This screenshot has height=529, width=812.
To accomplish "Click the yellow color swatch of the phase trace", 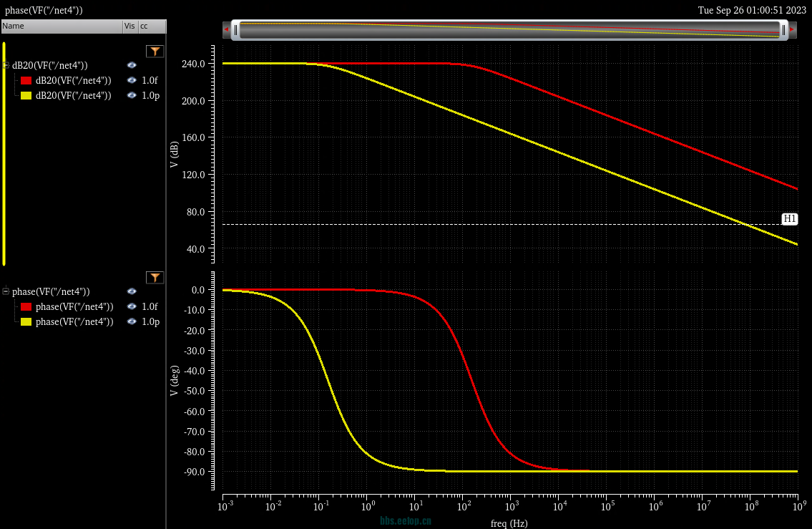I will coord(26,321).
